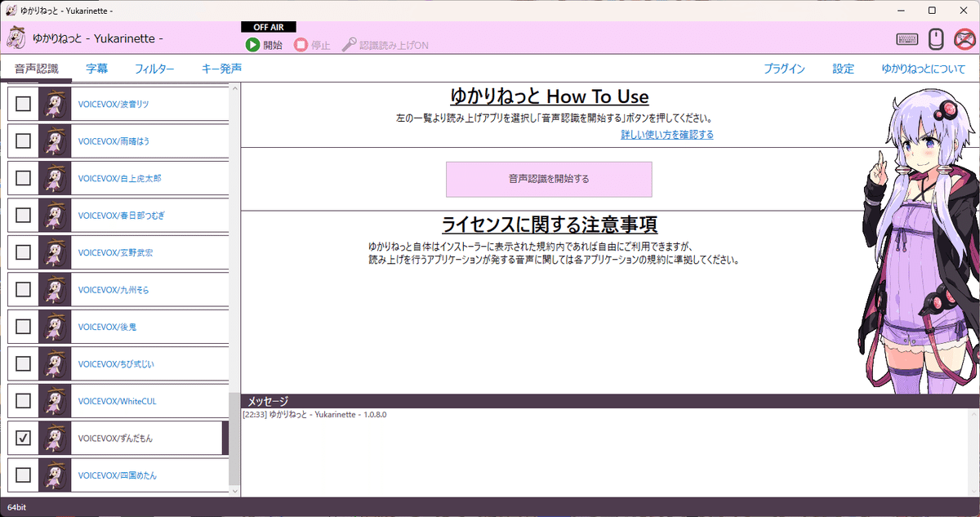Open the プラグイン tab

coord(785,69)
